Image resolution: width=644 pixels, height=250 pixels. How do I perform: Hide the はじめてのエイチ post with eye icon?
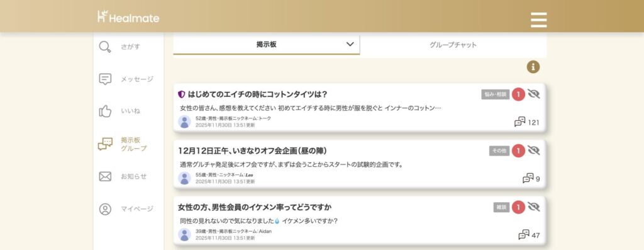533,94
